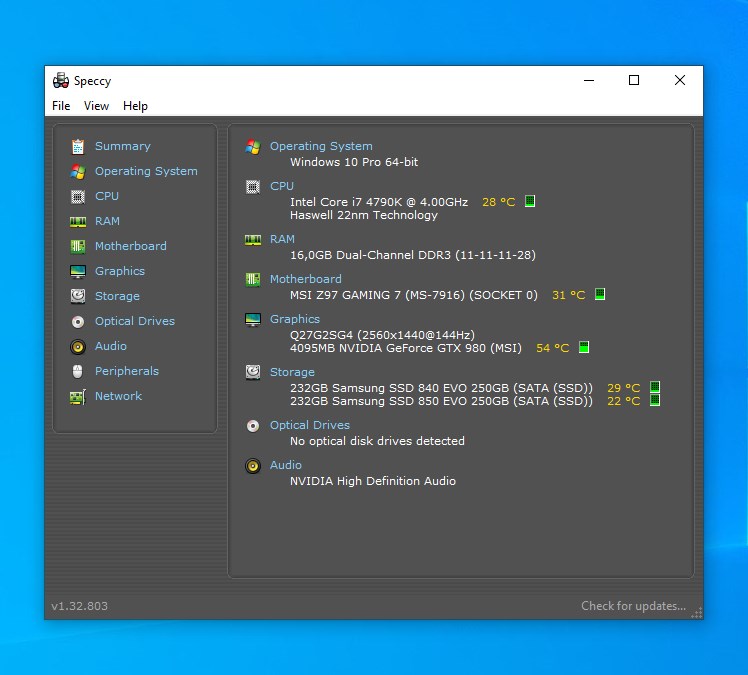View Peripherals from the sidebar
The height and width of the screenshot is (675, 748).
(x=127, y=371)
